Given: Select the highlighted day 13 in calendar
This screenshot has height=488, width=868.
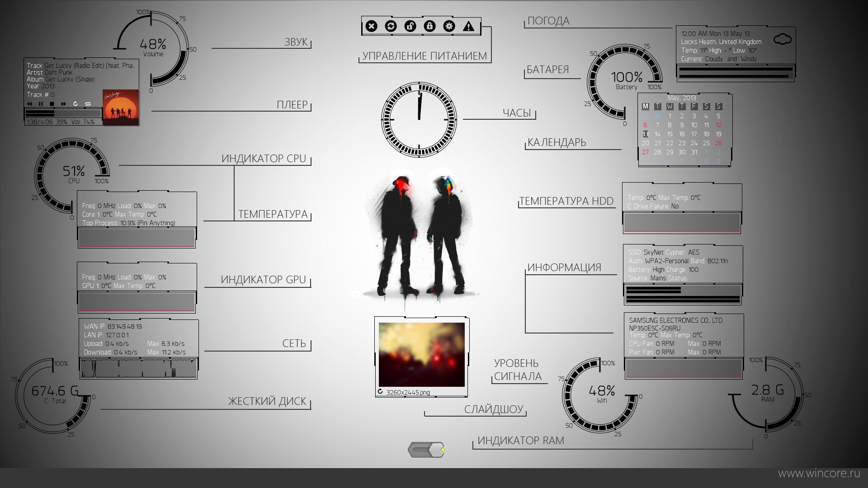Looking at the screenshot, I should 646,134.
